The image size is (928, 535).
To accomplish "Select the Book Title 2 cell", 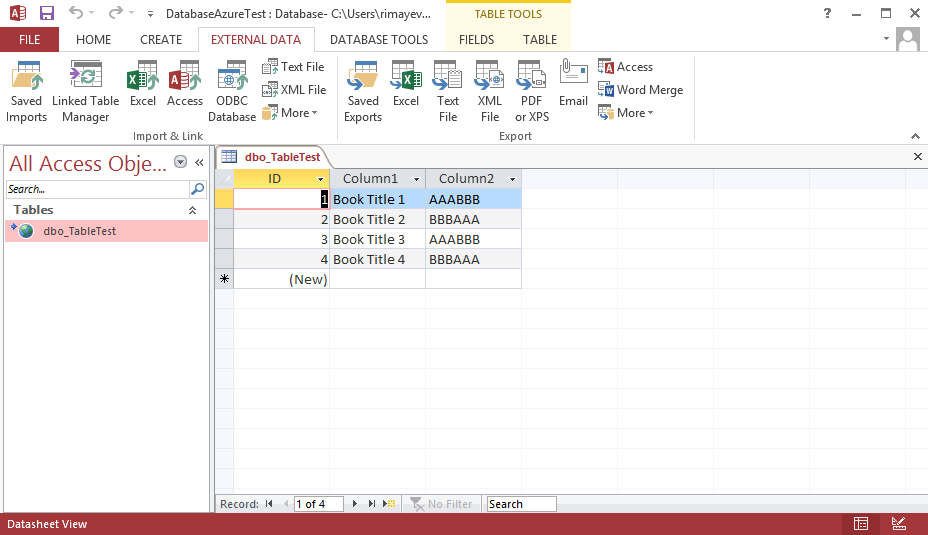I will tap(377, 220).
